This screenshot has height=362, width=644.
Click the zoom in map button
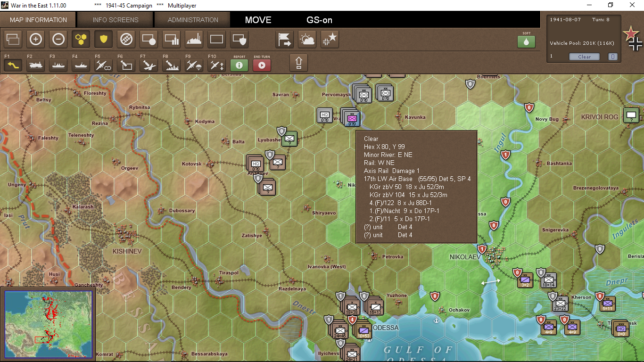pos(36,39)
